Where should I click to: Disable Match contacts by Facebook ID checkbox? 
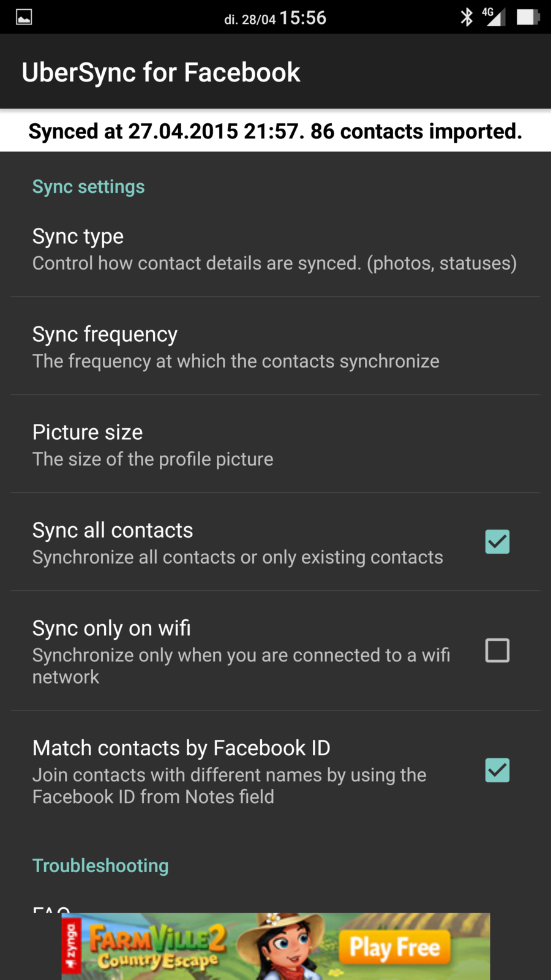497,771
